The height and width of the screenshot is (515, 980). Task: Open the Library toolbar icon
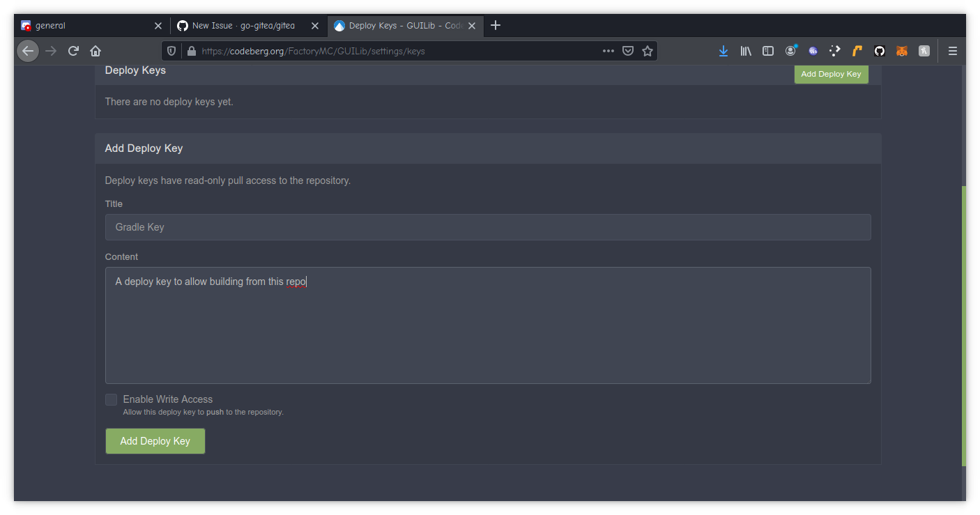745,50
